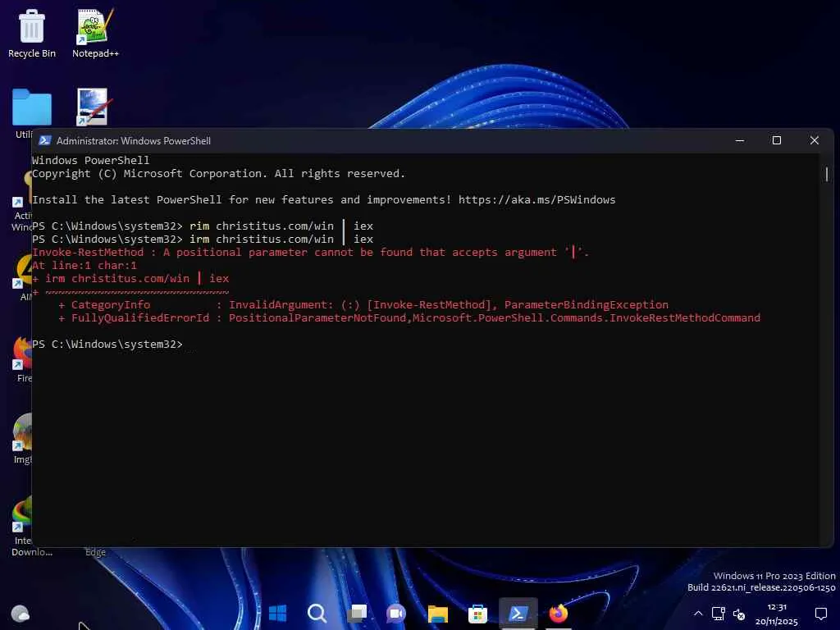The image size is (840, 630).
Task: Click the Windows Start button on the taskbar
Action: pyautogui.click(x=277, y=613)
